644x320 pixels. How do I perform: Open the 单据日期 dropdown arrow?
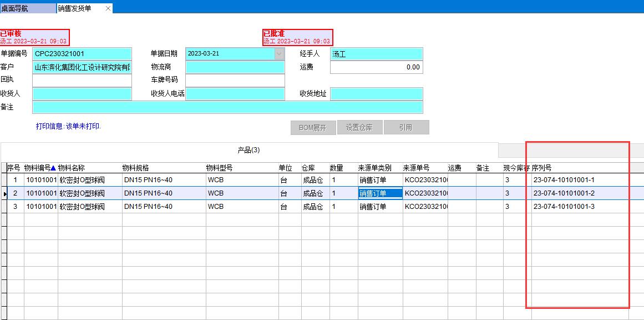point(279,54)
